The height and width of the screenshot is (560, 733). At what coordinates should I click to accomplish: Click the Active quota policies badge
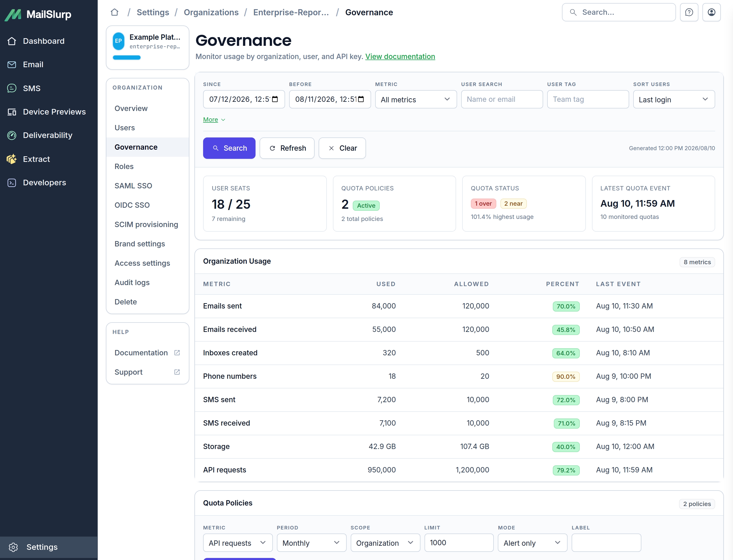[x=366, y=206]
